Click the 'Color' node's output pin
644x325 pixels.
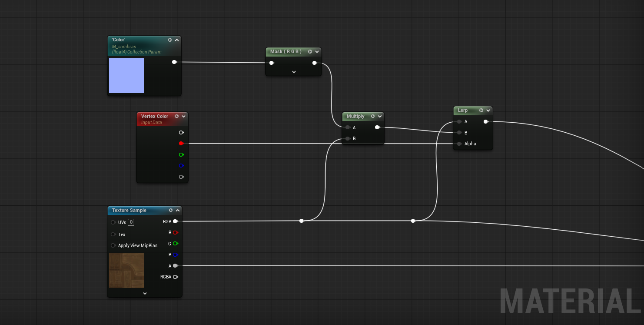(x=174, y=62)
